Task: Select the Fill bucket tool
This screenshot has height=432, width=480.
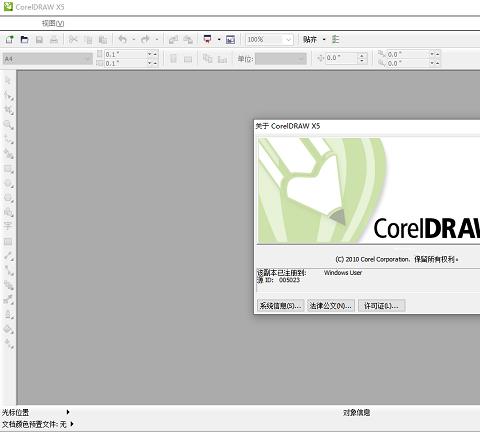Action: [x=8, y=329]
